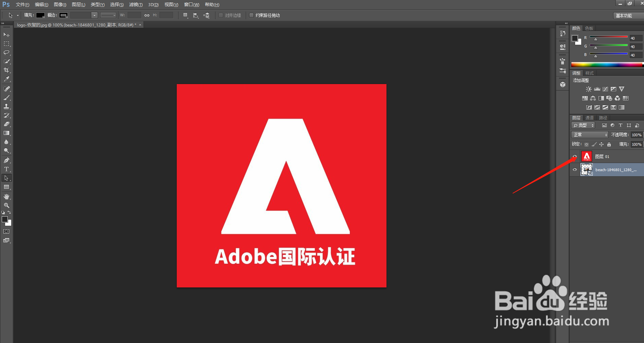Hide the beach-1846801_1280 layer
Image resolution: width=644 pixels, height=343 pixels.
(x=575, y=169)
